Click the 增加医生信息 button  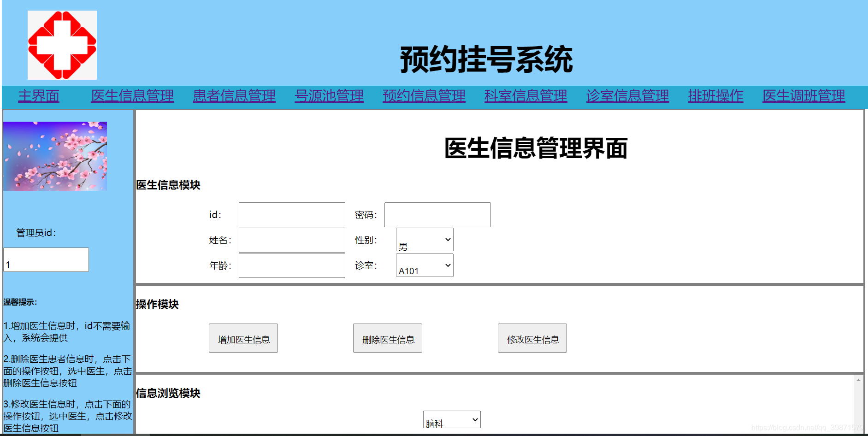click(x=243, y=338)
